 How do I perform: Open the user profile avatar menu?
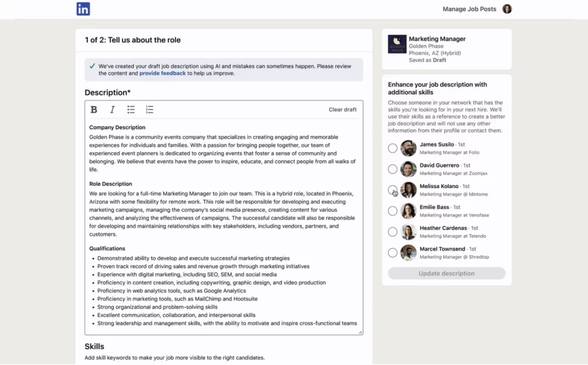tap(507, 9)
